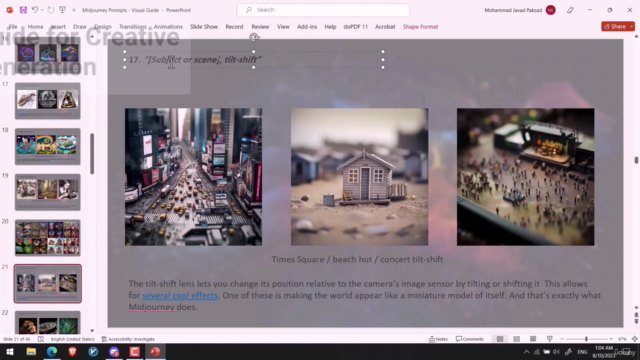Select slide 22 thumbnail
The height and width of the screenshot is (360, 640).
click(48, 322)
